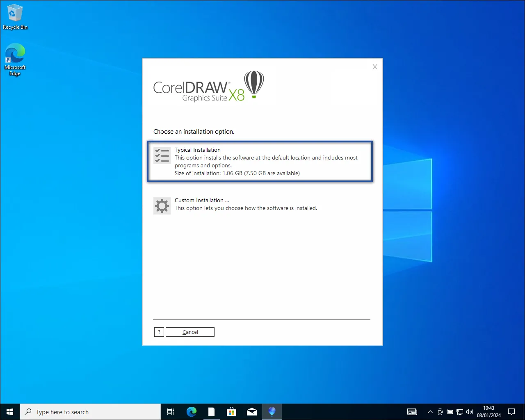The width and height of the screenshot is (525, 420).
Task: Choose the Custom Installation option text
Action: (x=201, y=201)
